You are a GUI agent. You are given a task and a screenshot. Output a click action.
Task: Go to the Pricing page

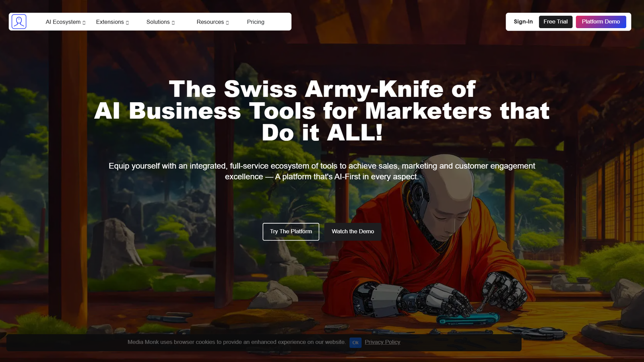(x=256, y=22)
